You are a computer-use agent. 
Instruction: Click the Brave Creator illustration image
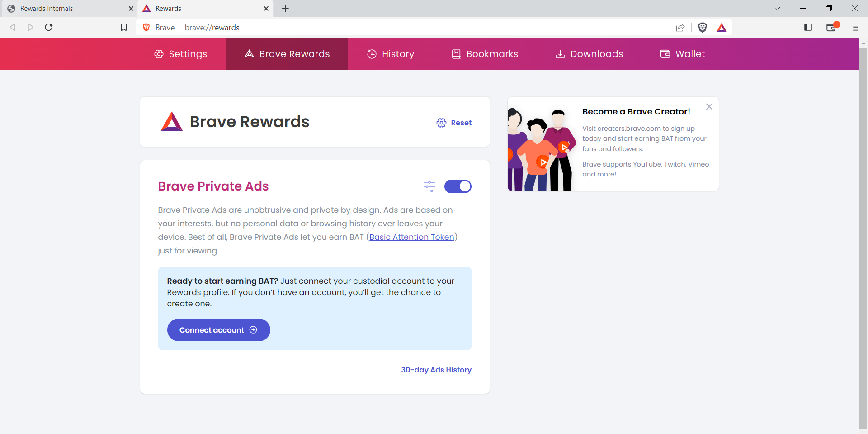[x=542, y=149]
